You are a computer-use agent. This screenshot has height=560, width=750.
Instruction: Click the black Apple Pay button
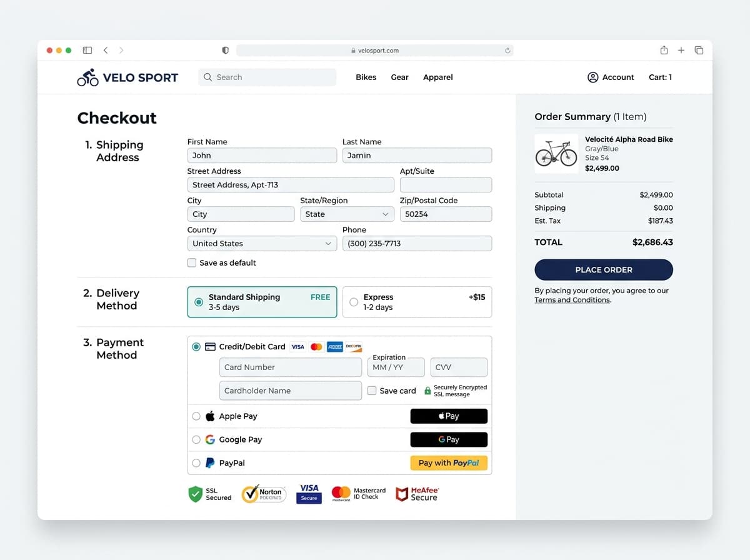pyautogui.click(x=449, y=416)
